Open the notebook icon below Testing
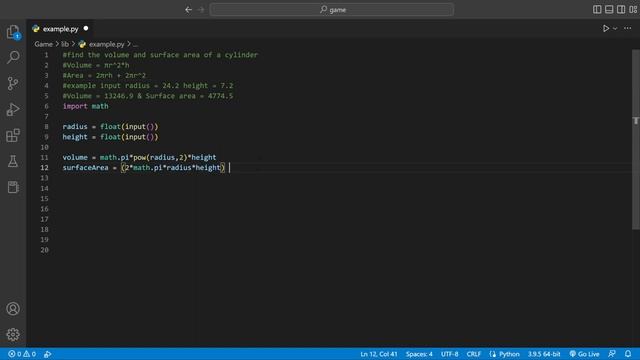The width and height of the screenshot is (640, 360). pos(13,187)
